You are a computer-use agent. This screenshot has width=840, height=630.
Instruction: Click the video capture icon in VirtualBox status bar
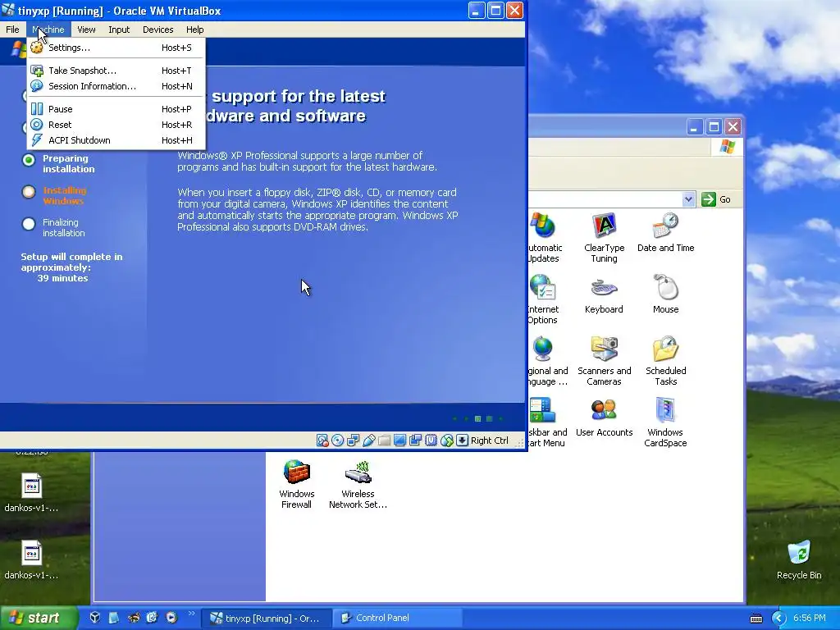click(x=415, y=441)
